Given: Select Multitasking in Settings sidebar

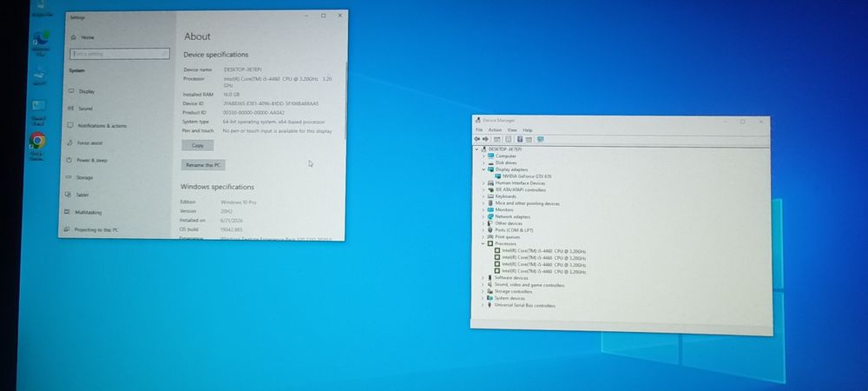Looking at the screenshot, I should pos(83,212).
